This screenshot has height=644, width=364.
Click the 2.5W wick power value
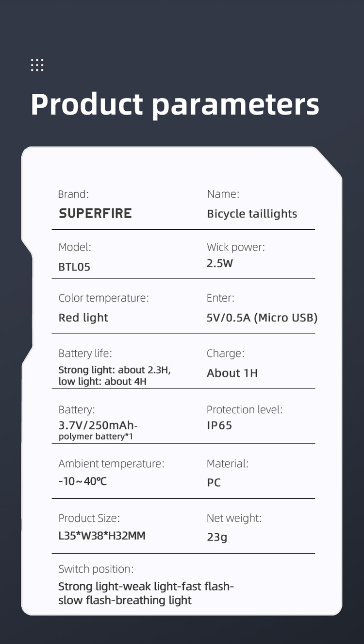click(220, 263)
